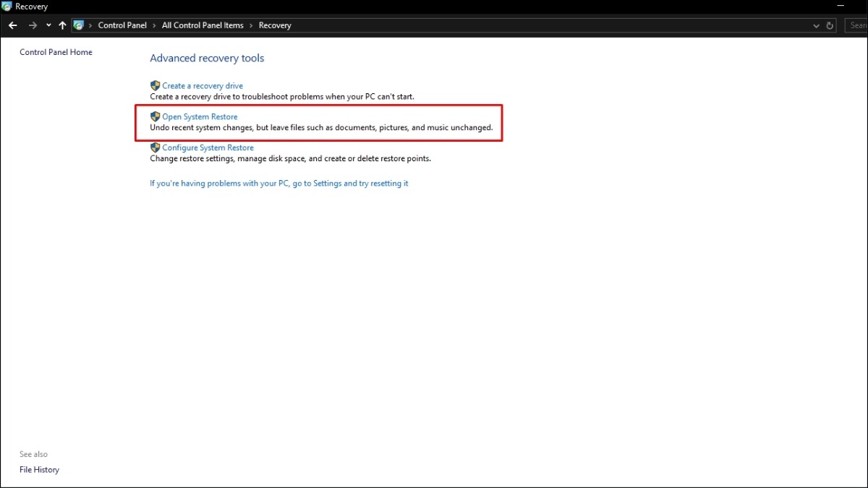Click the See also label
Image resolution: width=868 pixels, height=488 pixels.
tap(33, 454)
